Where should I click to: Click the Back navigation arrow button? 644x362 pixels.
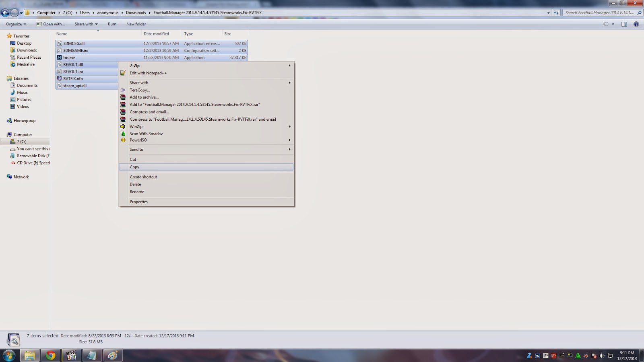(5, 13)
